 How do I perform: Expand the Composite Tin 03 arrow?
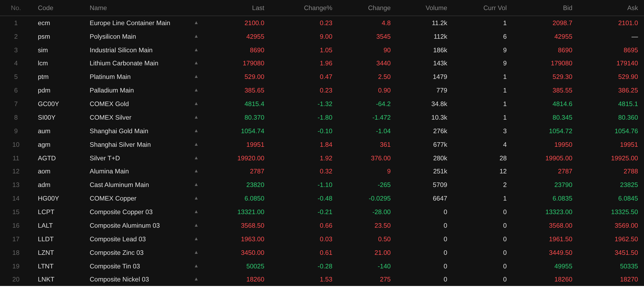tap(196, 266)
